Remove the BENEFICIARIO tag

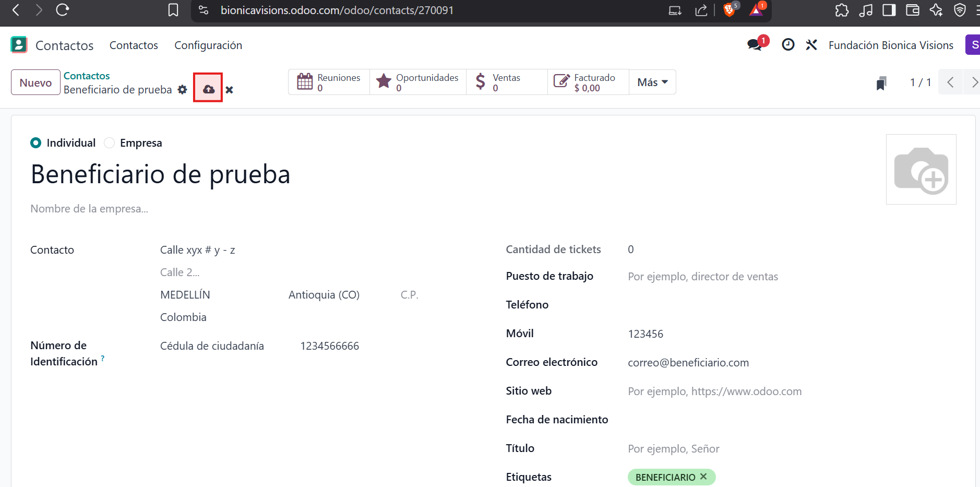[703, 477]
